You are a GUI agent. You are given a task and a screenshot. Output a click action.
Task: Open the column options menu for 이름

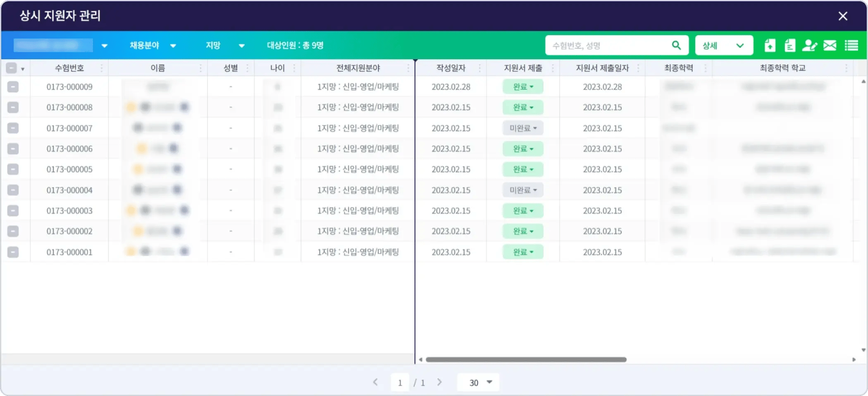[x=201, y=68]
